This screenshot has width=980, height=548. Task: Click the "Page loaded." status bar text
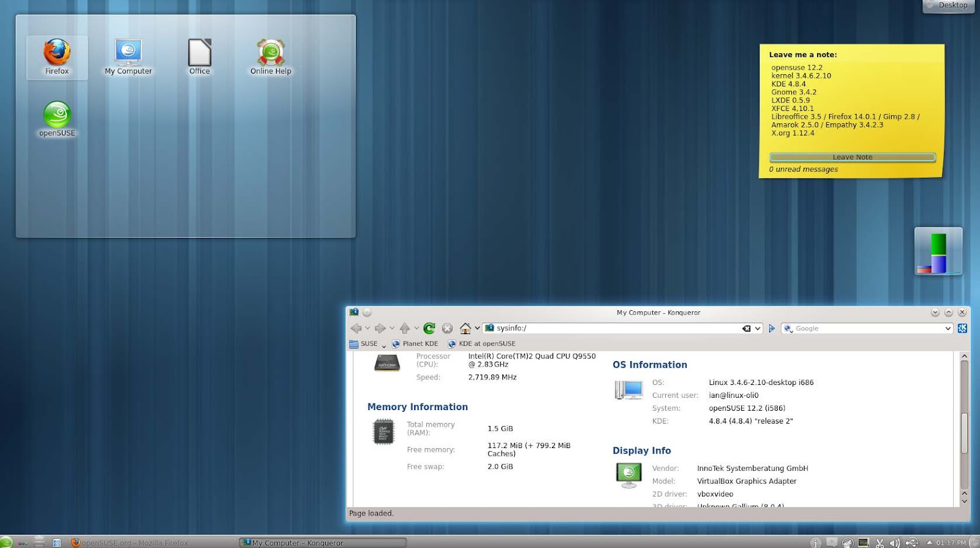point(371,514)
